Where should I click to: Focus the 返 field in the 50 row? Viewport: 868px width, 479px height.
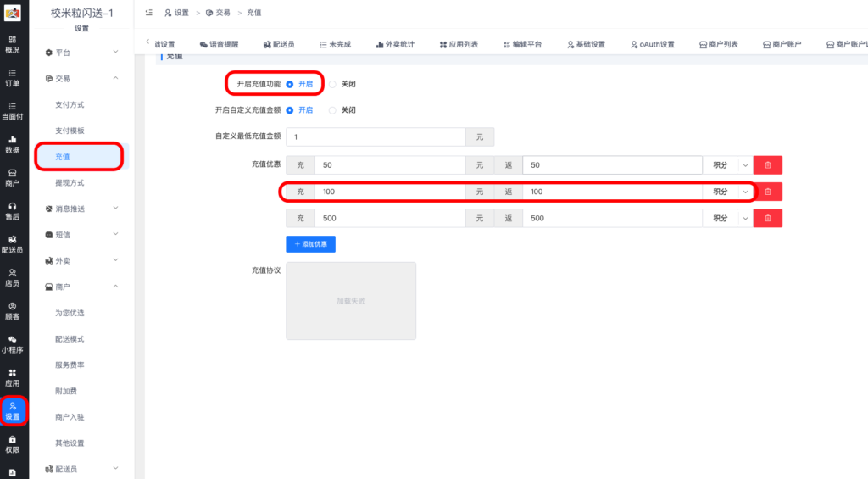[612, 165]
